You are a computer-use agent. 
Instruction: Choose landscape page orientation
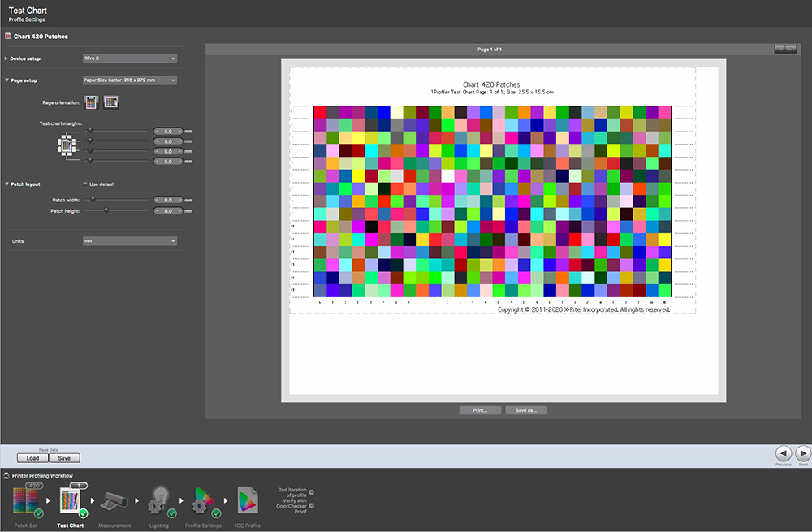click(110, 102)
